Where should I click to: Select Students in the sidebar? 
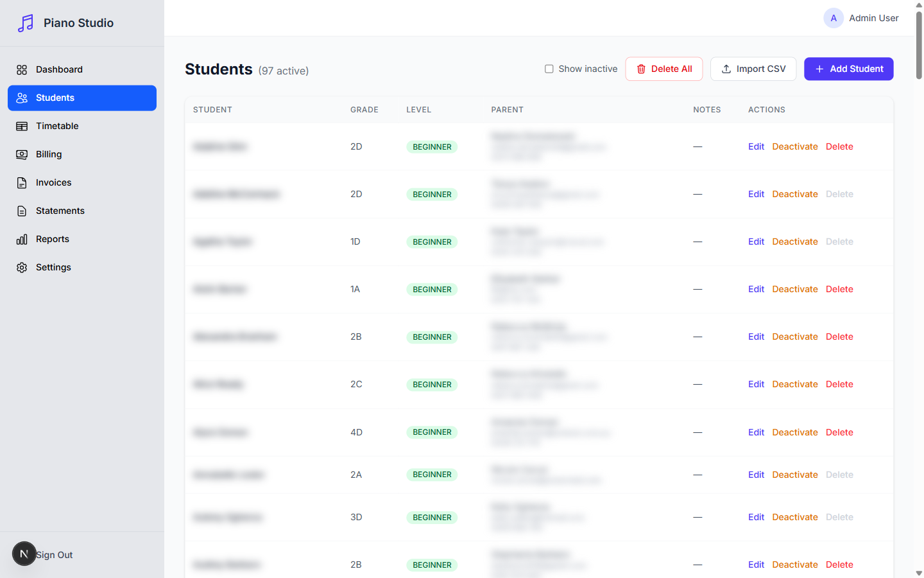(82, 98)
